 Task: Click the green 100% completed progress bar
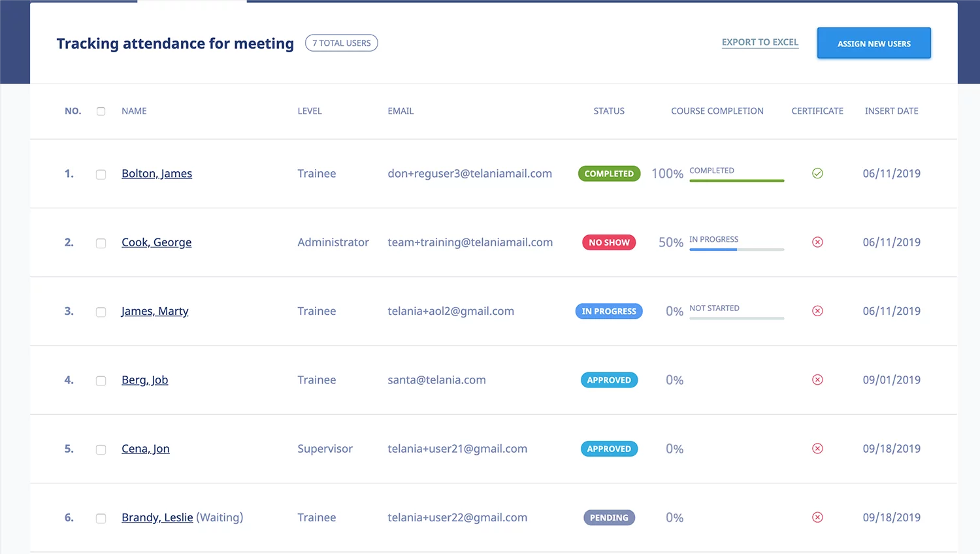tap(736, 180)
